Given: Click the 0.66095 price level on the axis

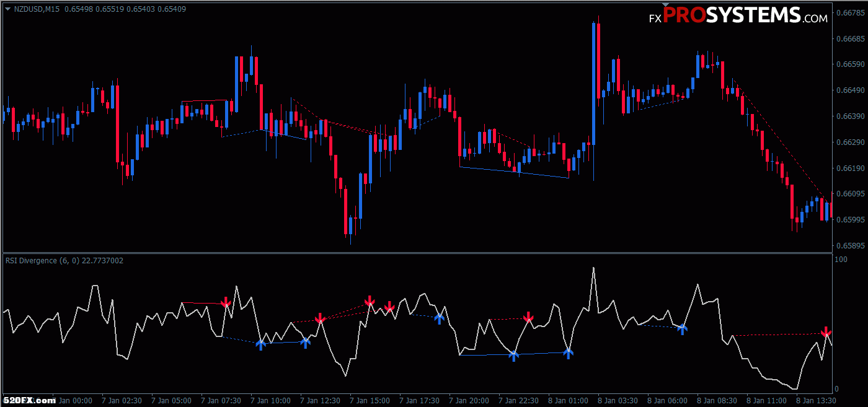Looking at the screenshot, I should pos(850,193).
